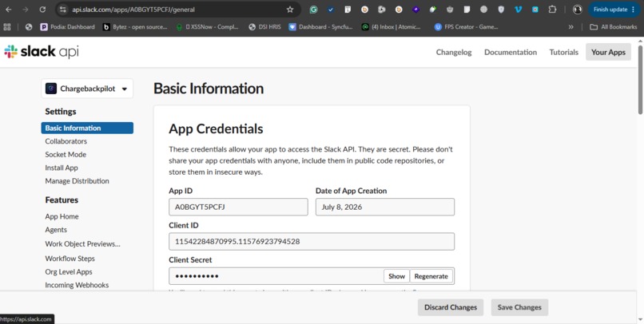This screenshot has height=324, width=644.
Task: Open the Agents feature page
Action: (x=56, y=230)
